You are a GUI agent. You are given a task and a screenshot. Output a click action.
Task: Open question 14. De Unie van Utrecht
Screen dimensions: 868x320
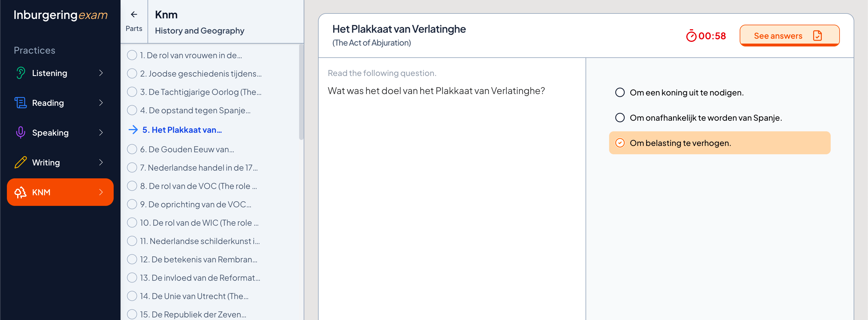pyautogui.click(x=194, y=296)
